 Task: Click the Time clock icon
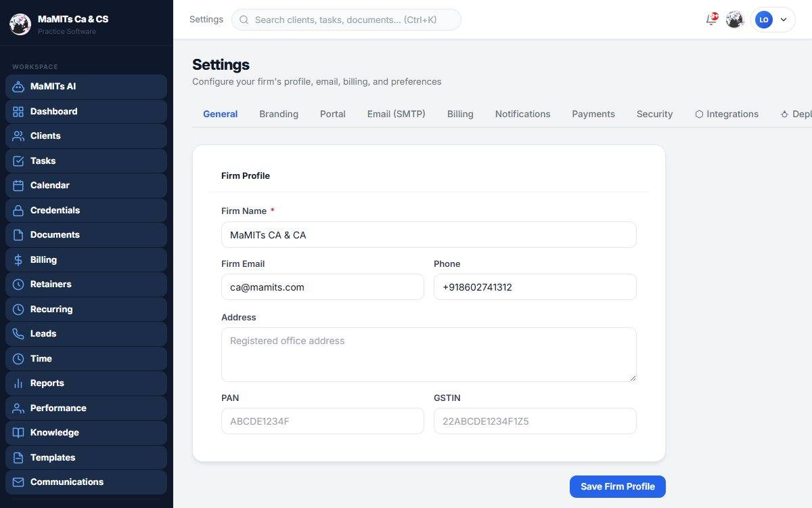18,359
